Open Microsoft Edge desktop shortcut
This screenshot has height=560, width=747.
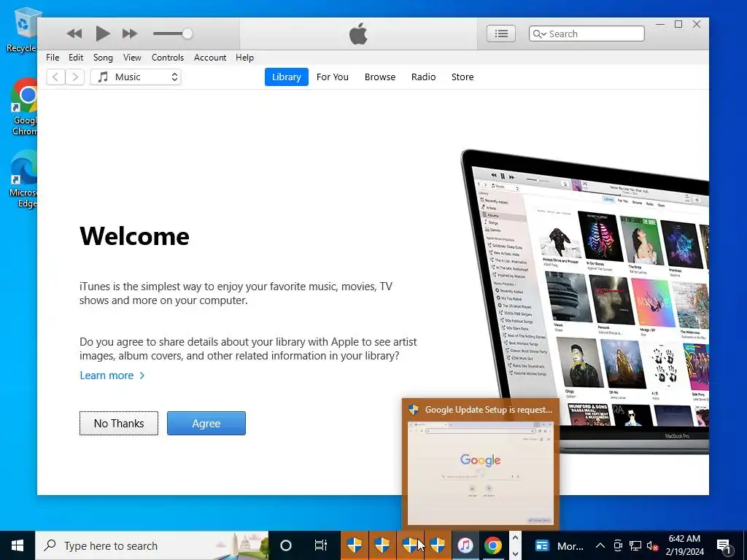[x=24, y=179]
